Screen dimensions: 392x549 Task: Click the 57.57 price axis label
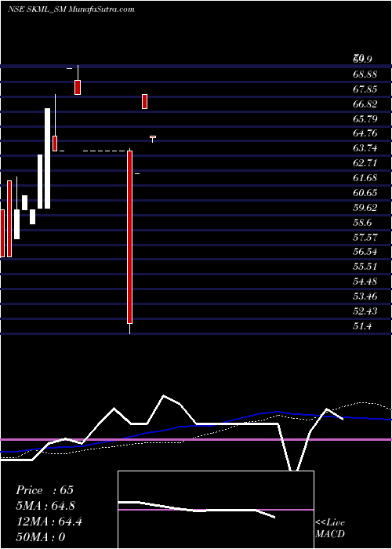point(365,238)
